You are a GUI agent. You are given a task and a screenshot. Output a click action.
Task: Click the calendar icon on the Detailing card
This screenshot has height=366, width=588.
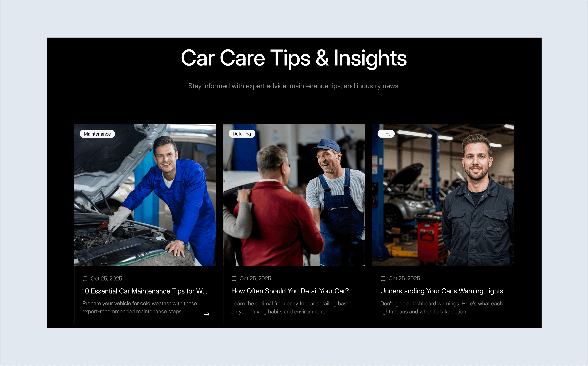(x=234, y=278)
